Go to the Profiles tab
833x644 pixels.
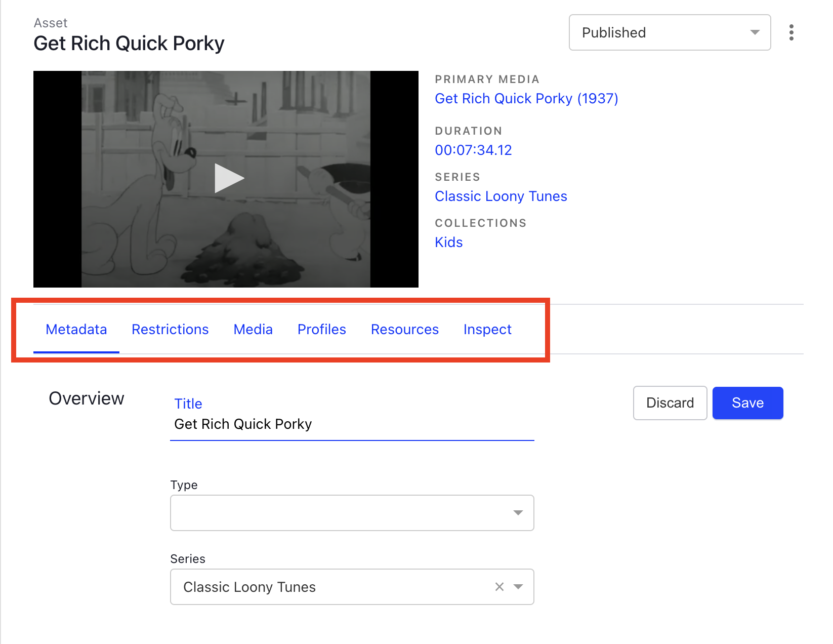[x=322, y=330]
